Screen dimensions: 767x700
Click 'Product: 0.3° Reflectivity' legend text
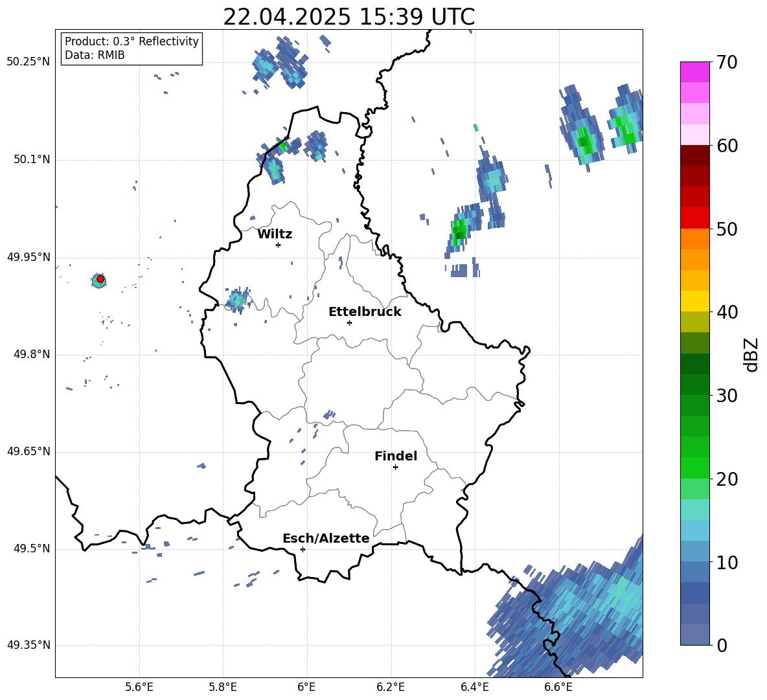[x=132, y=41]
